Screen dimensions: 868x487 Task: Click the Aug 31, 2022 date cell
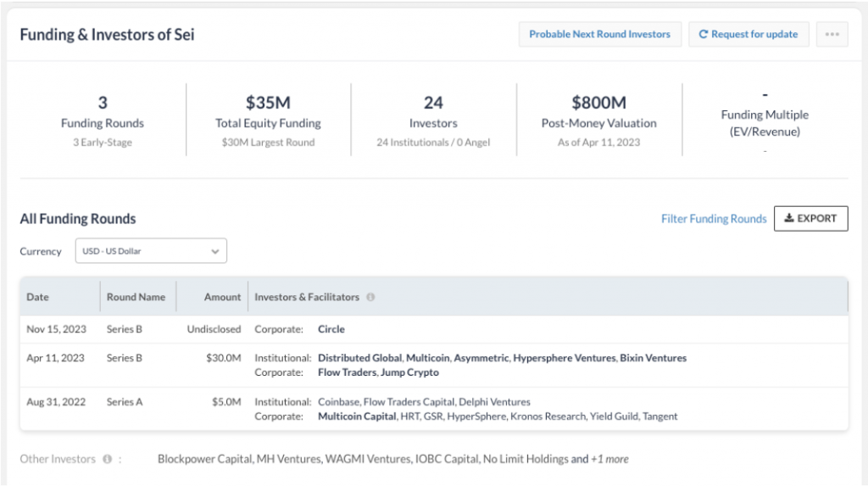56,401
